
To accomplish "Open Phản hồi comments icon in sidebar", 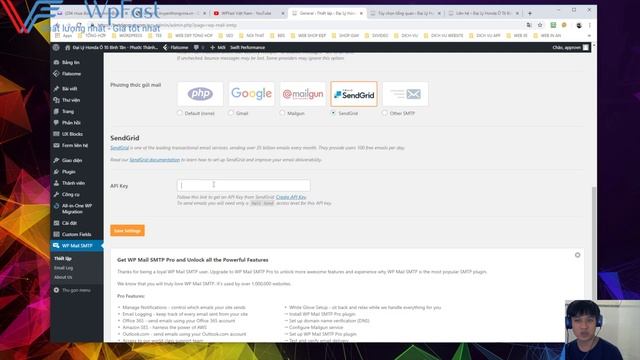I will [56, 122].
